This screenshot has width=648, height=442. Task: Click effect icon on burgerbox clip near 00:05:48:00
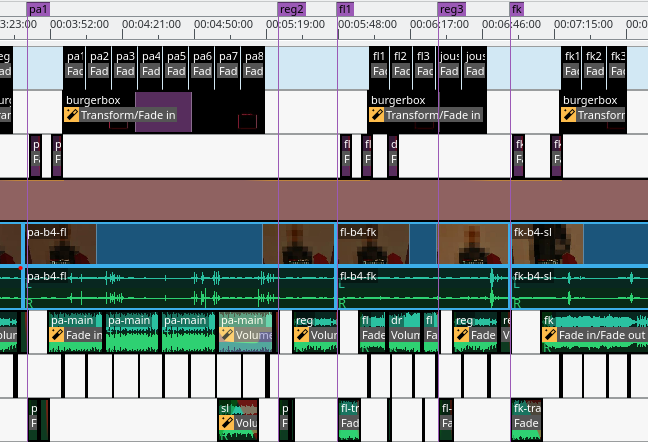tap(377, 115)
